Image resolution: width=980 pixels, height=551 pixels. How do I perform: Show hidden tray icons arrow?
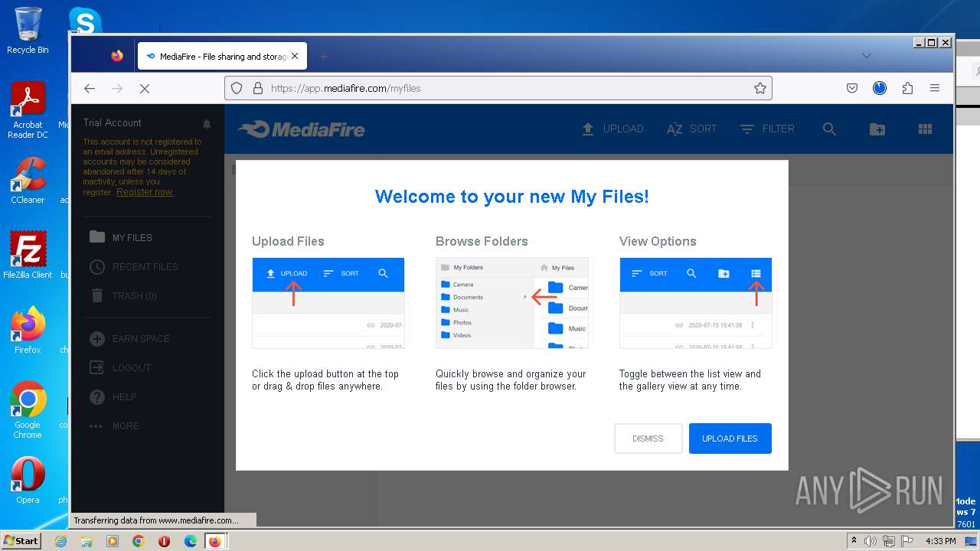click(854, 541)
